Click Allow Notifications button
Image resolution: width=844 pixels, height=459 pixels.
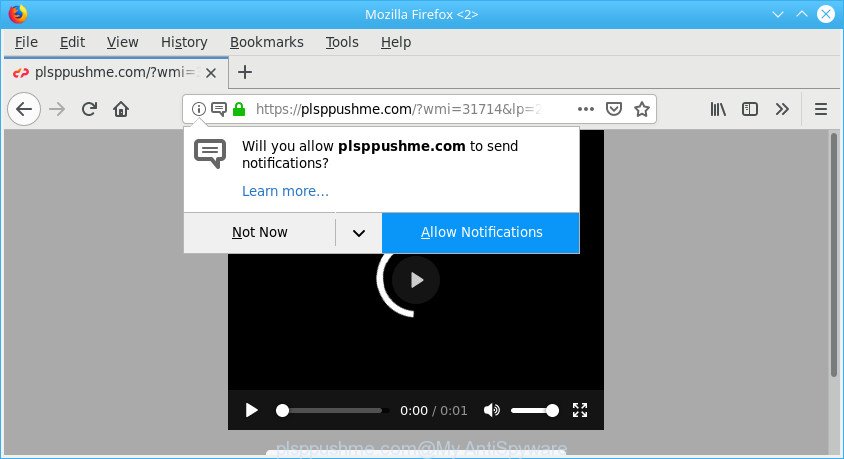[481, 232]
